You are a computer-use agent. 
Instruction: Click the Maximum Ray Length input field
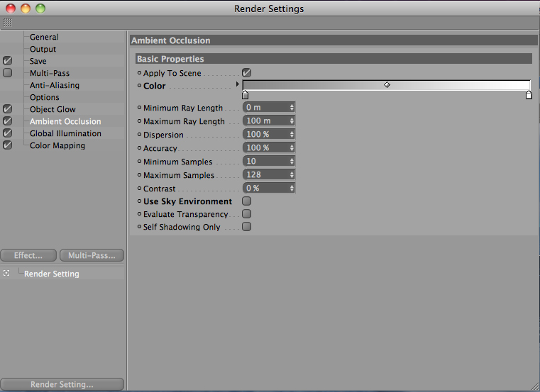[x=269, y=121]
